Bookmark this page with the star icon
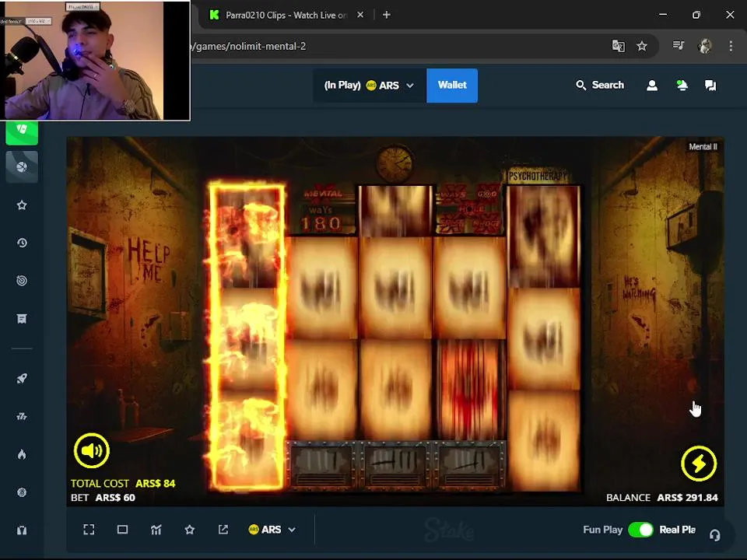The width and height of the screenshot is (747, 560). 642,46
